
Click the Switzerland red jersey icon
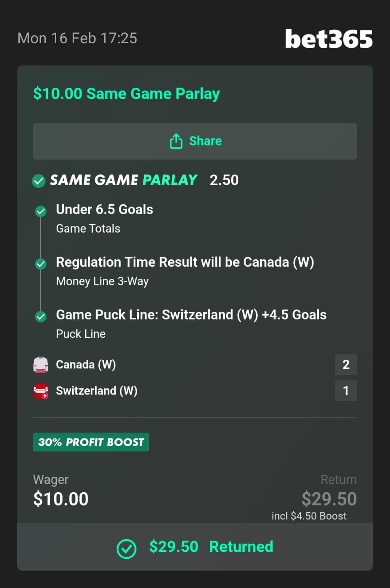tap(41, 391)
